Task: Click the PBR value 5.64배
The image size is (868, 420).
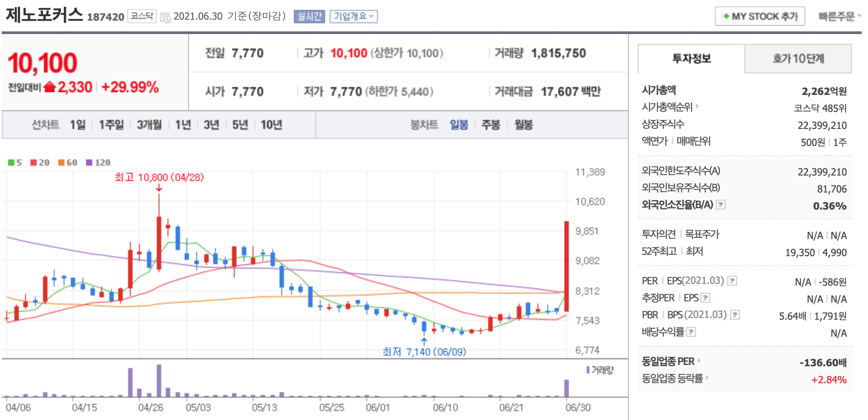Action: 792,316
